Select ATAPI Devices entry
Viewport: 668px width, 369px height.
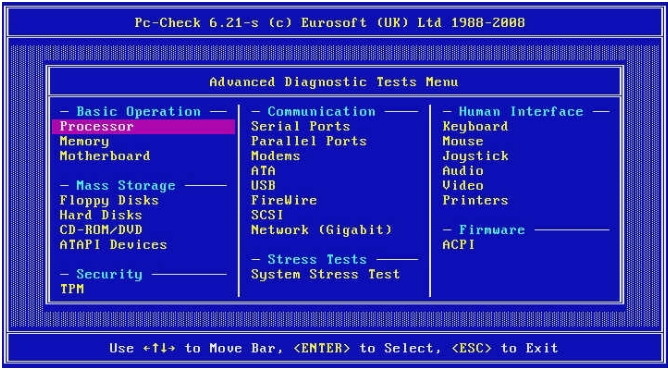coord(113,245)
